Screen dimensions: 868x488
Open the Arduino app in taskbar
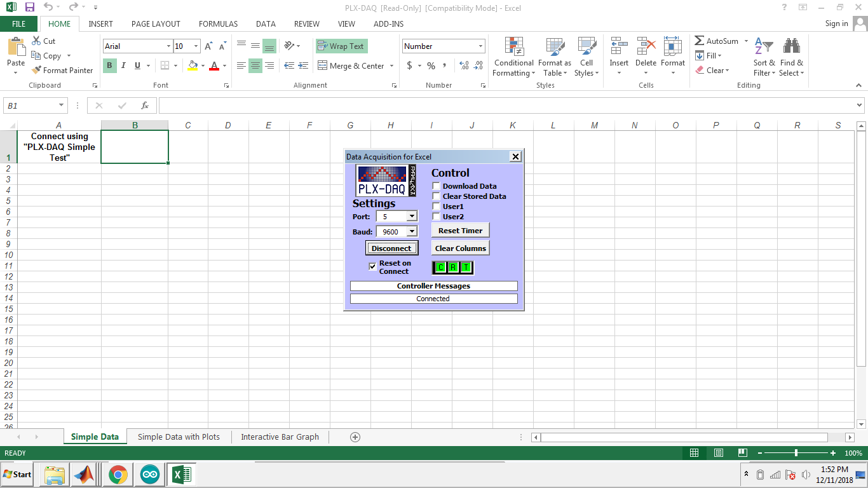150,475
